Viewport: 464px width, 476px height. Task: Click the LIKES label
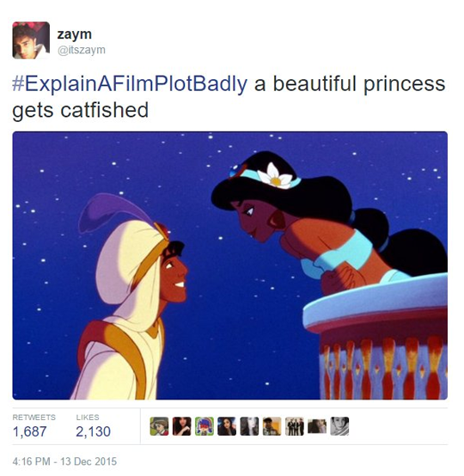[x=88, y=418]
